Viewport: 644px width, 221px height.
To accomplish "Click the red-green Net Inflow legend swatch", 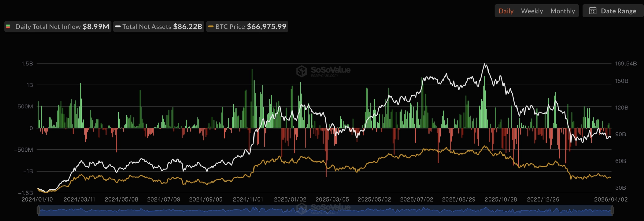I will (8, 27).
